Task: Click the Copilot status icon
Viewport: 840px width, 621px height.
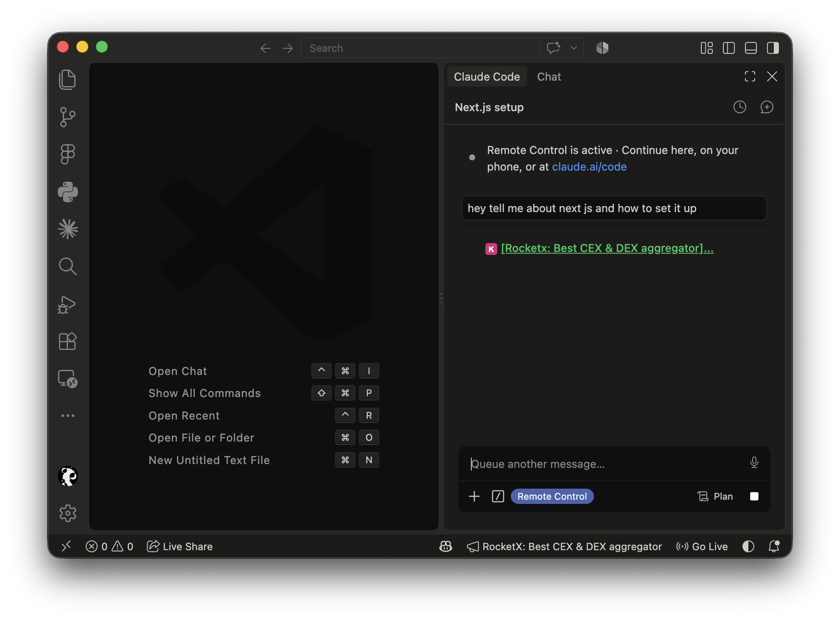Action: coord(445,546)
